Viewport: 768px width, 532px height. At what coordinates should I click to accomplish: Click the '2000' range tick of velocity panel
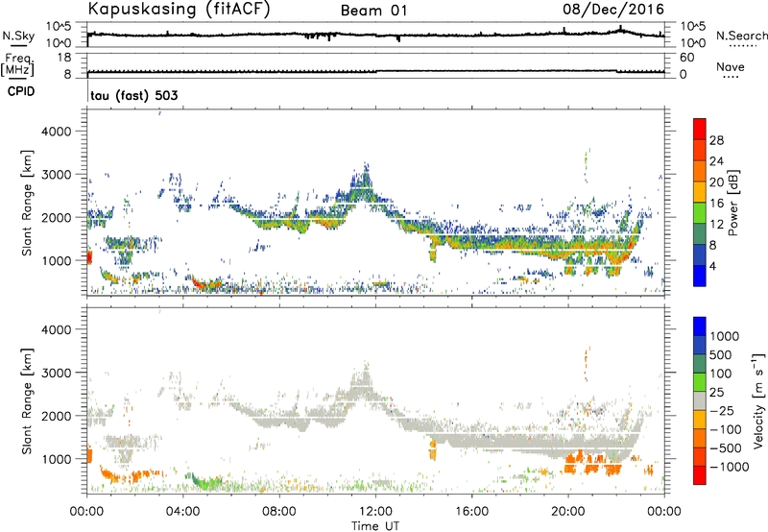coord(57,416)
